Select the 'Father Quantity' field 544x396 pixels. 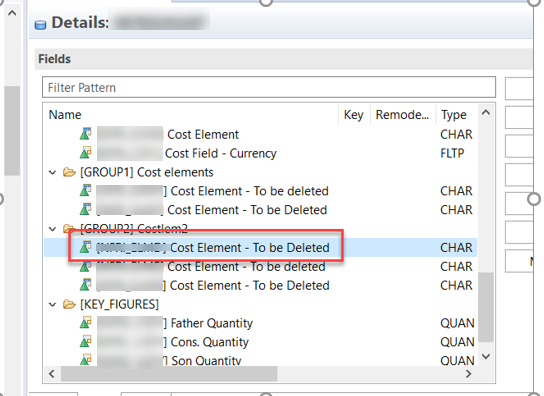(212, 323)
